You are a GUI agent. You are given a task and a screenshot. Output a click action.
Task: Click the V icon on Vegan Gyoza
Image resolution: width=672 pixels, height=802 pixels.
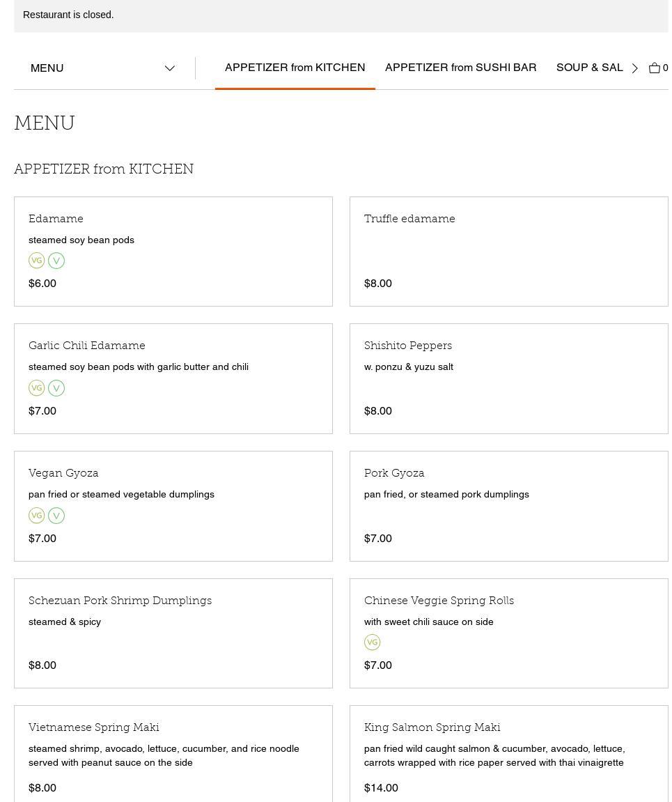pyautogui.click(x=56, y=516)
